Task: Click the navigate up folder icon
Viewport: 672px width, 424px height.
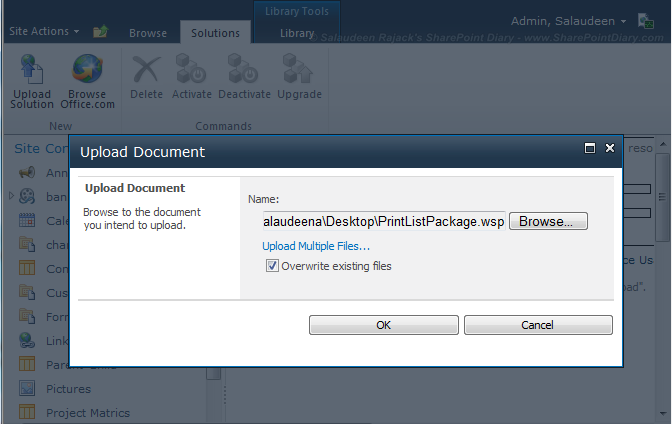Action: click(x=100, y=32)
